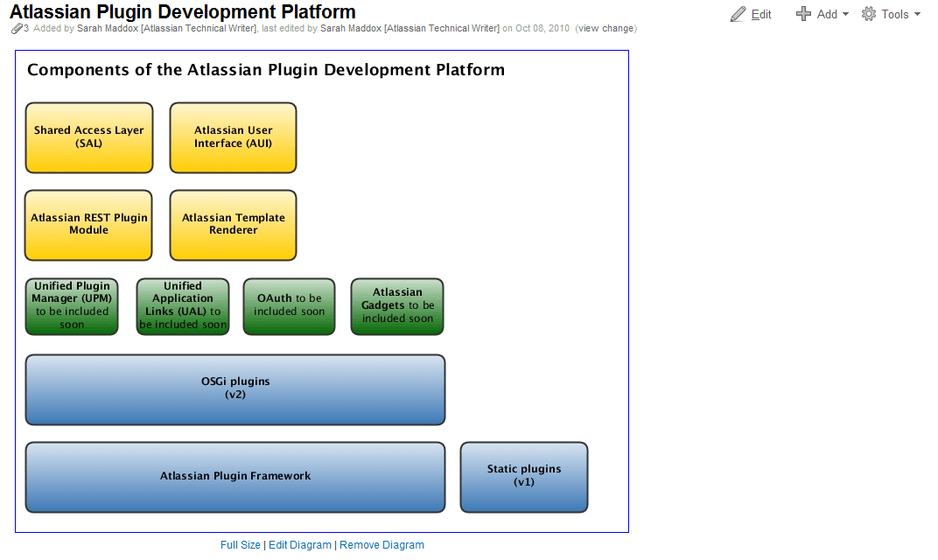Click the plus Add icon
The width and height of the screenshot is (938, 560).
(x=803, y=14)
